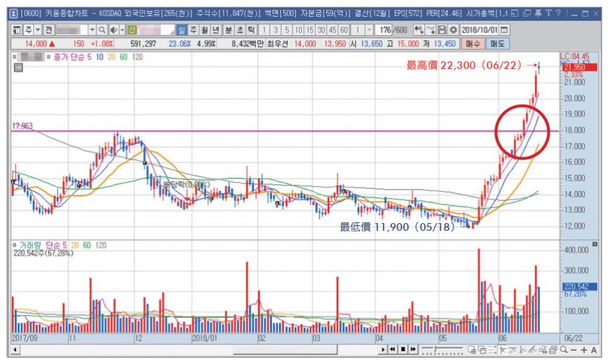
Task: Select the 일 daily period toggle
Action: (x=181, y=30)
